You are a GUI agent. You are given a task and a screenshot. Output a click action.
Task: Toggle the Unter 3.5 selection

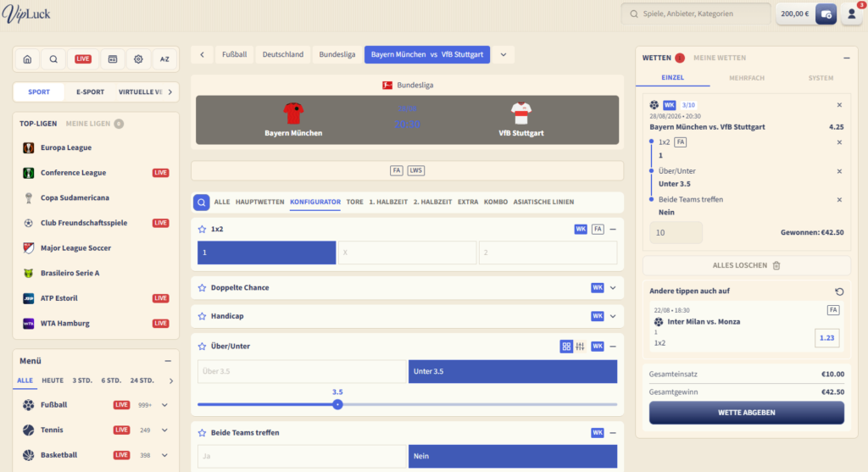click(x=513, y=371)
